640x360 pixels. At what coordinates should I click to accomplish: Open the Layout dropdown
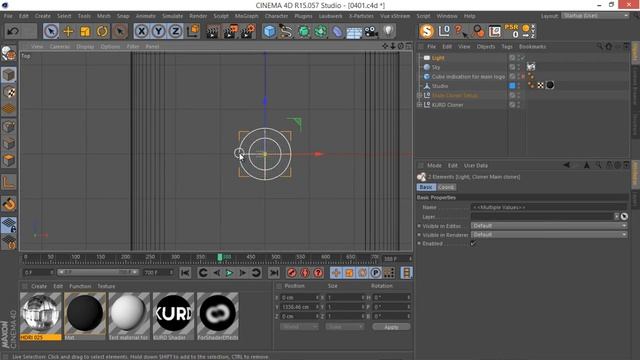click(x=595, y=16)
